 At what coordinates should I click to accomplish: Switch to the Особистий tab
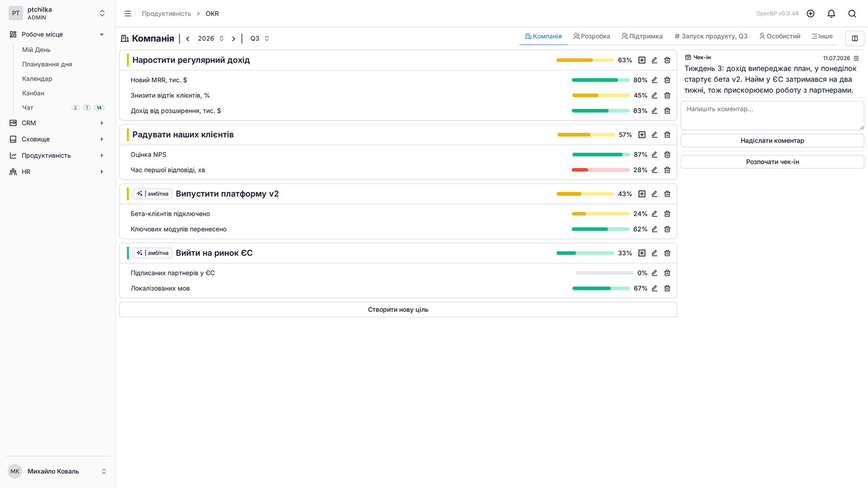click(x=780, y=36)
